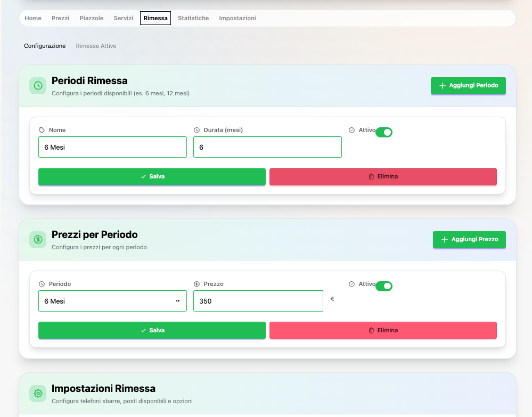Screen dimensions: 532x417
Task: Click inside the Durata (mesi) input field
Action: coord(267,147)
